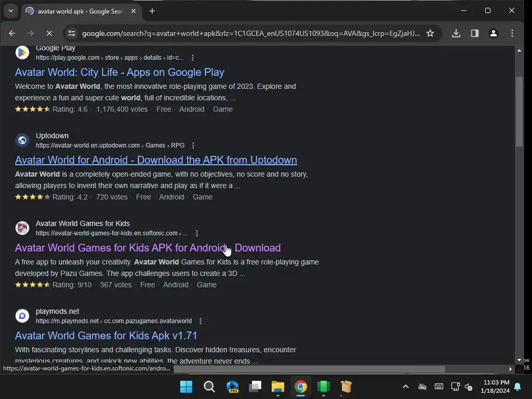
Task: Click the Softonic Avatar World favicon
Action: coord(22,228)
